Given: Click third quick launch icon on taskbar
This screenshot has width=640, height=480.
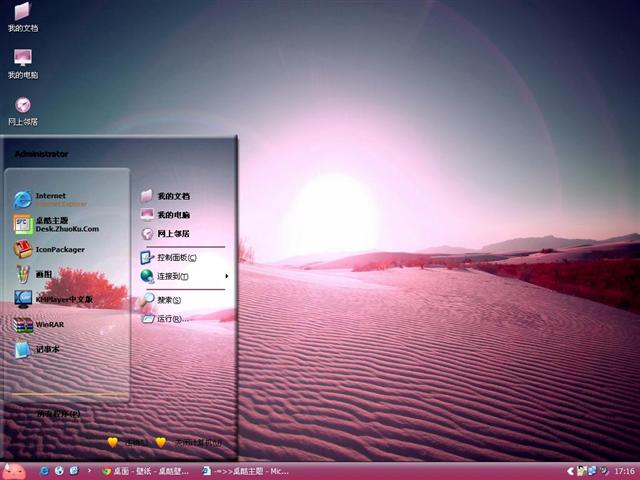Looking at the screenshot, I should tap(74, 471).
